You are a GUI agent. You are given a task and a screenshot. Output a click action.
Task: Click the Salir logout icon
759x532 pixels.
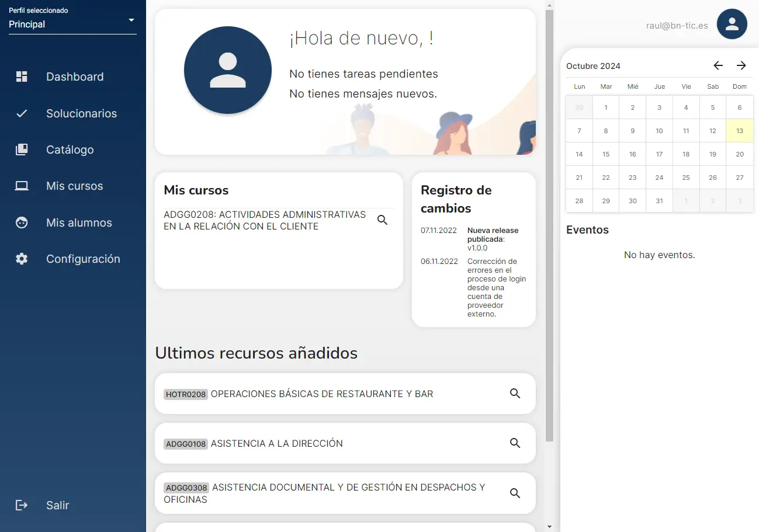pyautogui.click(x=22, y=505)
